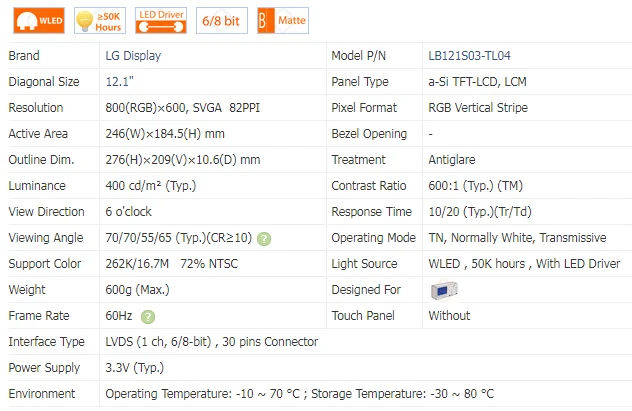Click the Environment row label
This screenshot has height=411, width=632.
(42, 394)
